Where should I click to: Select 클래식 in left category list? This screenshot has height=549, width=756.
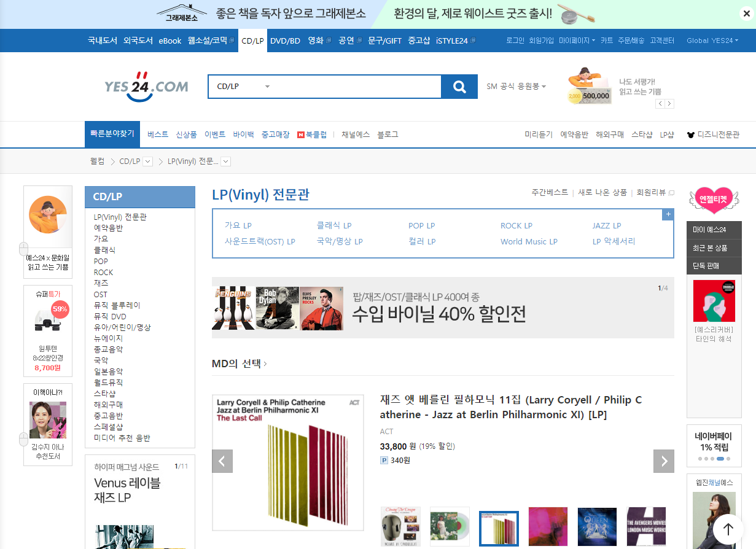pyautogui.click(x=105, y=250)
